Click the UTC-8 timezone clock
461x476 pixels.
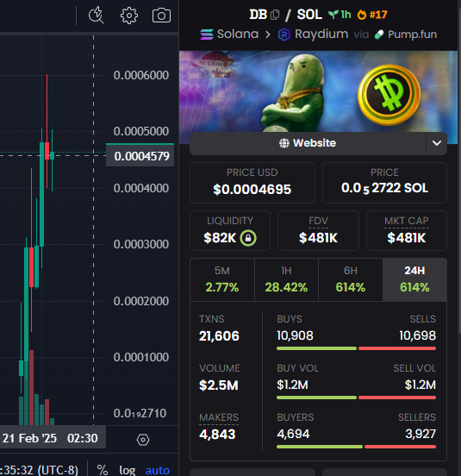pyautogui.click(x=39, y=470)
